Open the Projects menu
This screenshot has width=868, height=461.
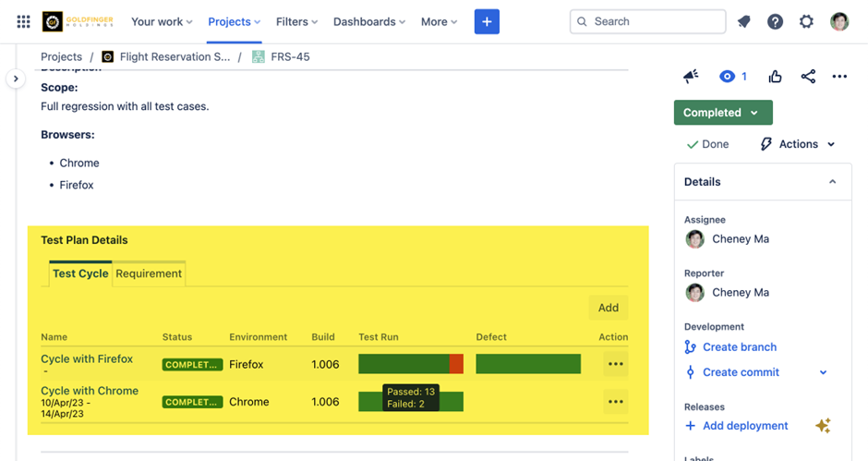click(234, 21)
